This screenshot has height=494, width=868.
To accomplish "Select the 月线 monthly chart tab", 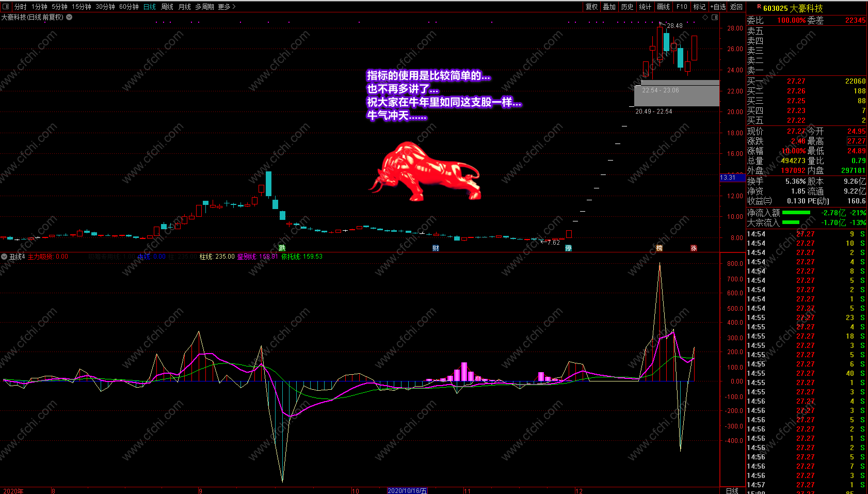I will (185, 7).
